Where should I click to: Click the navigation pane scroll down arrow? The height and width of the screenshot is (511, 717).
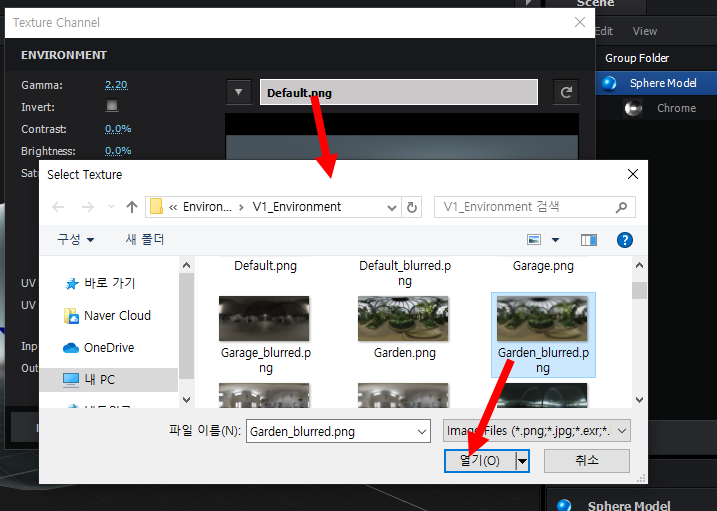click(x=186, y=399)
